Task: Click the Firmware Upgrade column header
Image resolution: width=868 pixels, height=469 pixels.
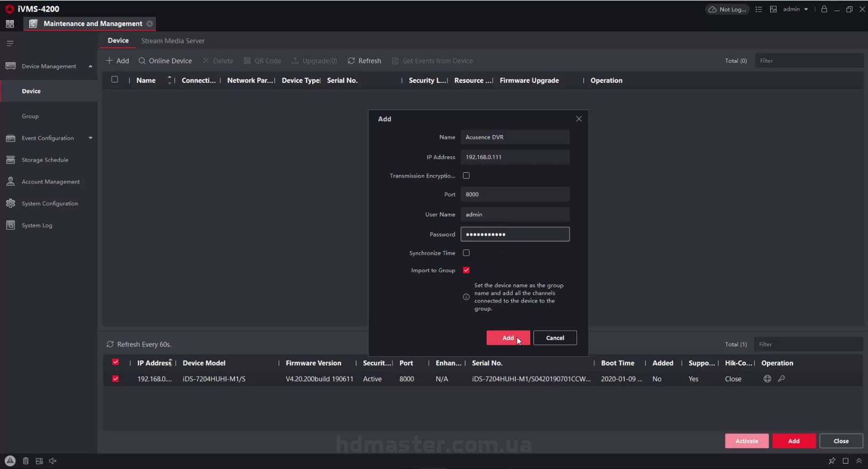Action: pyautogui.click(x=529, y=80)
